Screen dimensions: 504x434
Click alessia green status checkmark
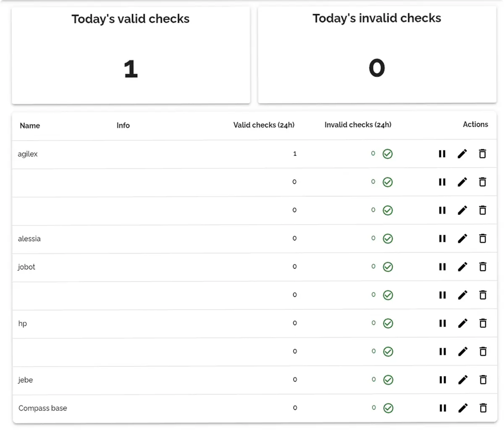click(x=388, y=239)
